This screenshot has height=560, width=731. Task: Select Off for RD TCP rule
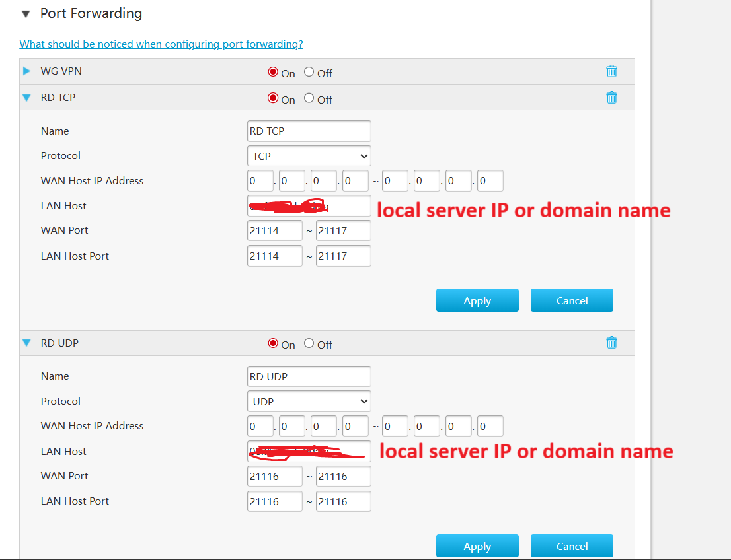pos(309,98)
